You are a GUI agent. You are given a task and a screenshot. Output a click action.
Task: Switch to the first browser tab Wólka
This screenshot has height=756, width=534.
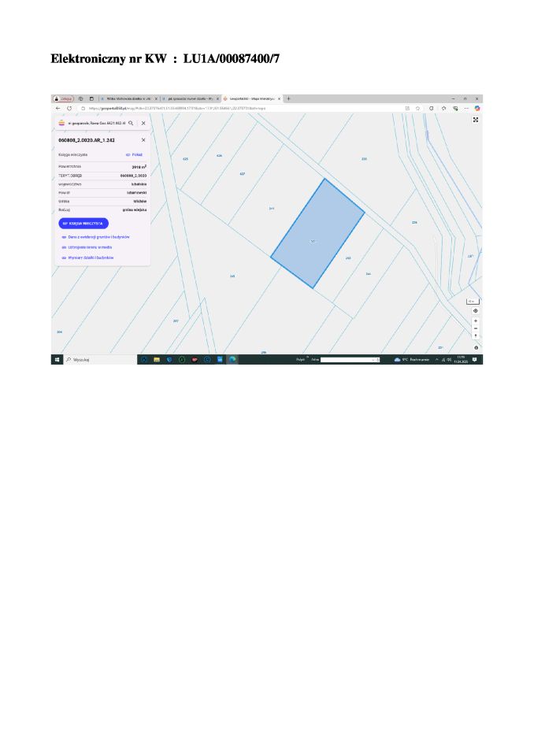point(129,98)
